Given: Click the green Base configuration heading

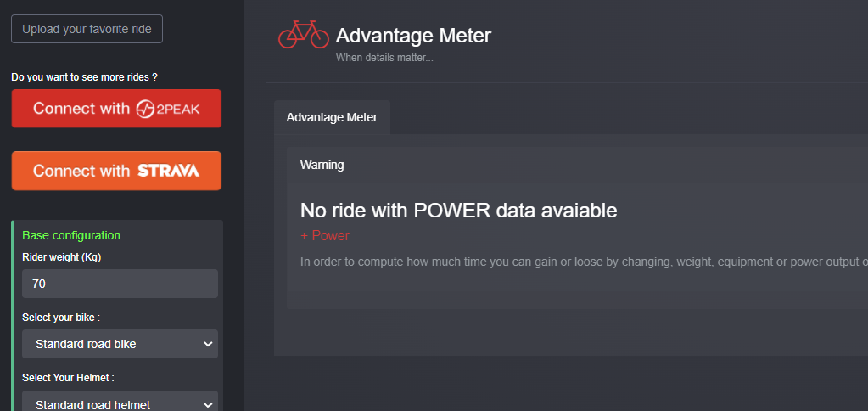Looking at the screenshot, I should (71, 235).
